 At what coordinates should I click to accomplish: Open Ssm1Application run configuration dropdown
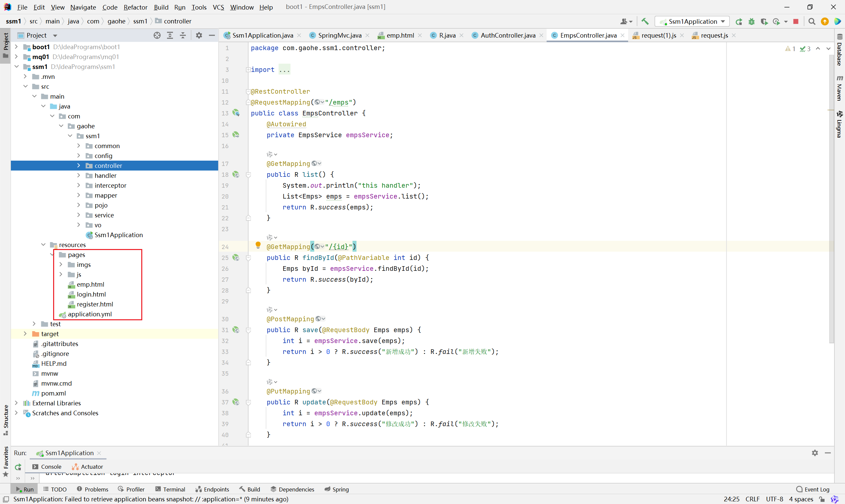[692, 21]
